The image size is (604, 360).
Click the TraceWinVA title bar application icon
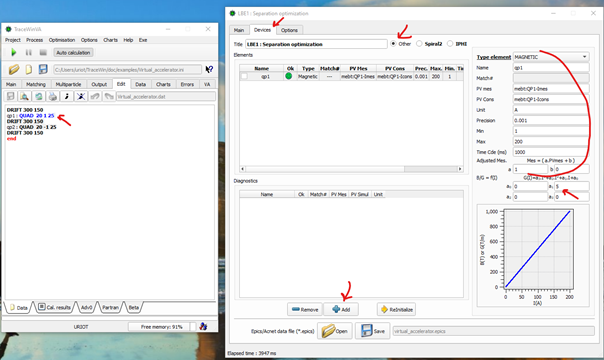point(8,29)
